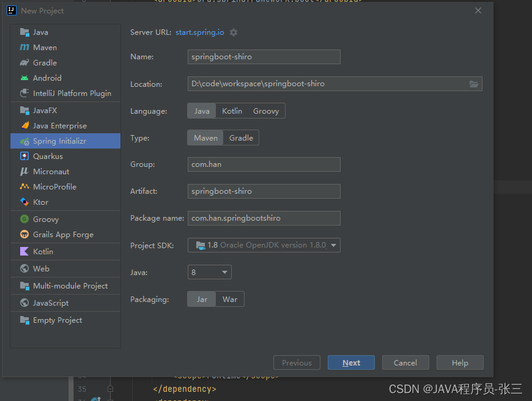The width and height of the screenshot is (532, 401).
Task: Click the Group field com.han
Action: click(x=264, y=164)
